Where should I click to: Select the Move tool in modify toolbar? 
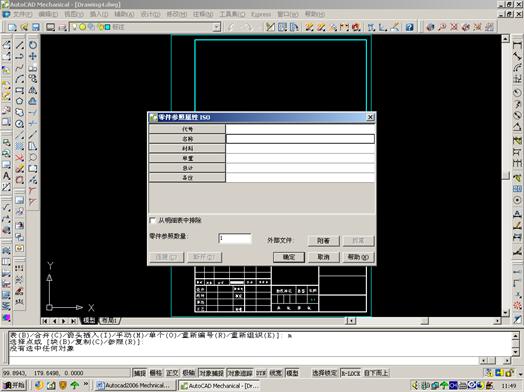click(x=33, y=56)
